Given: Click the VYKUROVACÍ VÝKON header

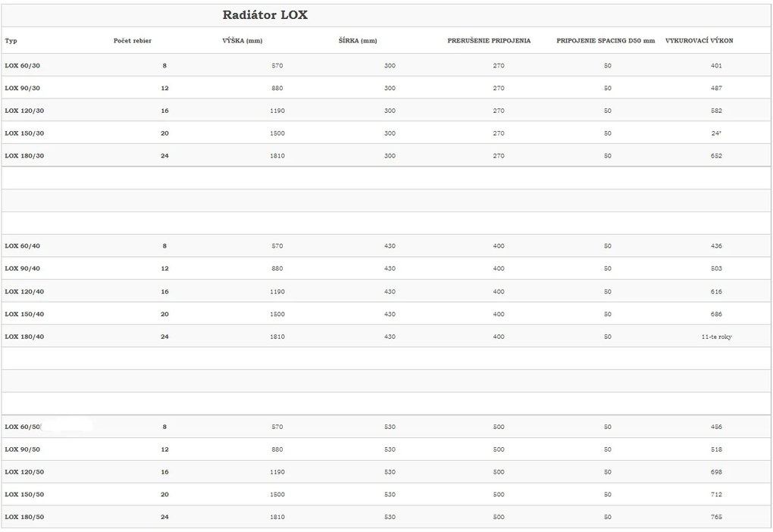Looking at the screenshot, I should coord(699,40).
